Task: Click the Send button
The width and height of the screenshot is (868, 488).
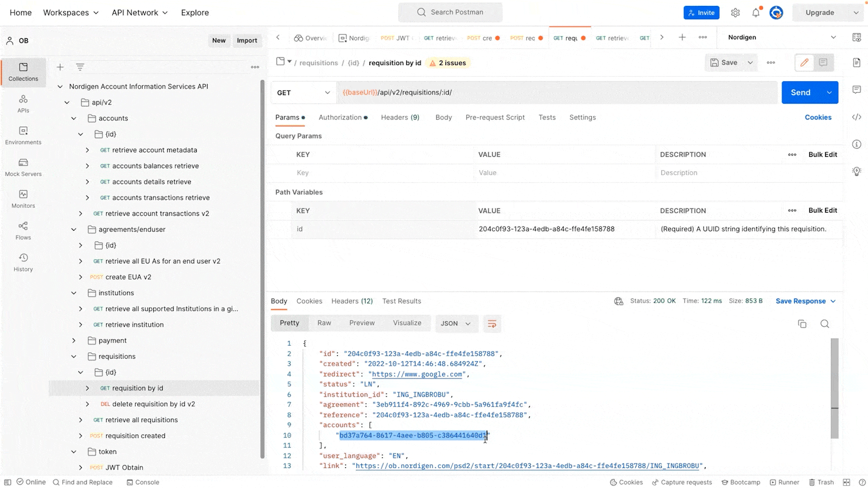Action: (800, 93)
